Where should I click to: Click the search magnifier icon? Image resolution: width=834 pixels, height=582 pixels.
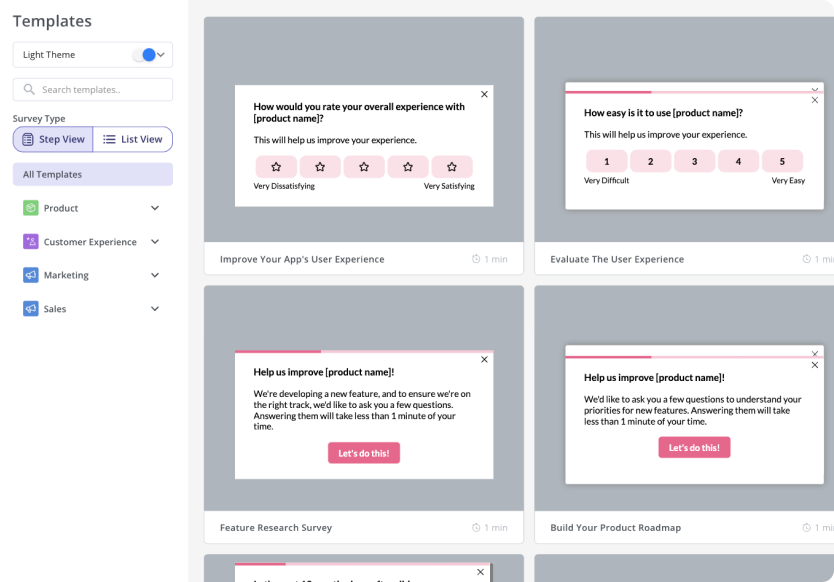pos(30,89)
